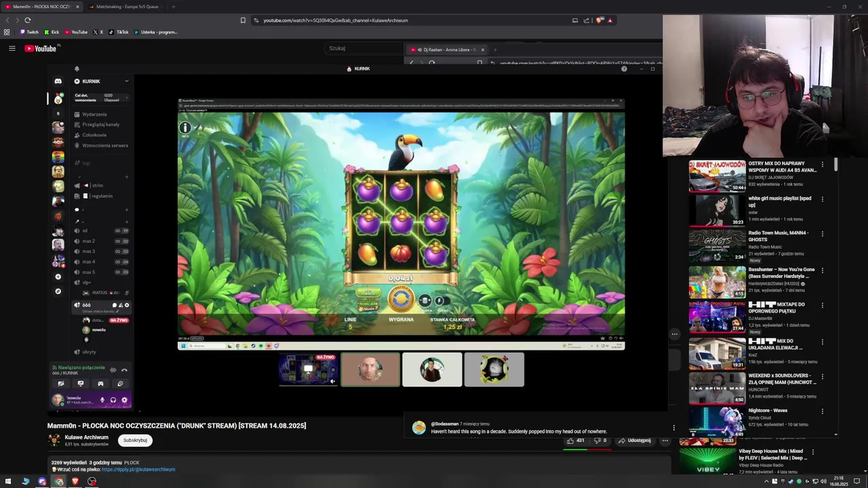Join the max 2 voice channel
Viewport: 868px width, 488px height.
click(101, 241)
